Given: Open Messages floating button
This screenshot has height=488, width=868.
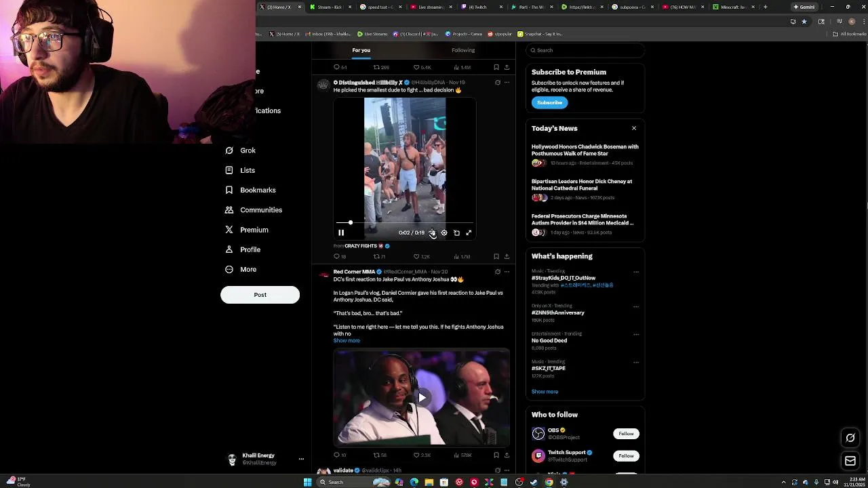Looking at the screenshot, I should click(x=850, y=461).
